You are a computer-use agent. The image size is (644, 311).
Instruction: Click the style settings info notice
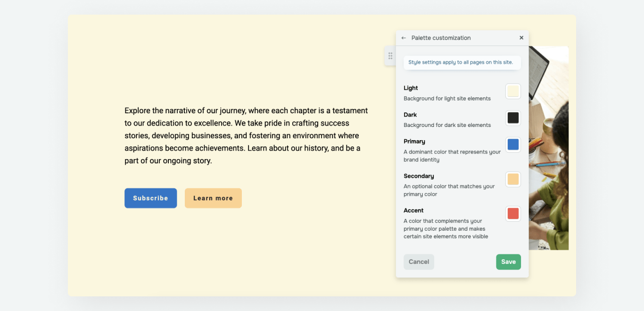click(x=462, y=62)
